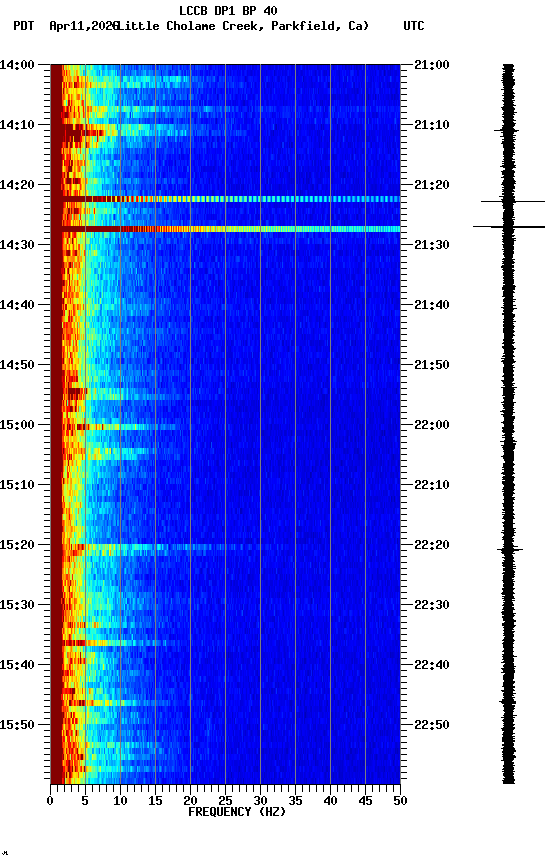Click the 22:40 UTC time label

[x=432, y=665]
